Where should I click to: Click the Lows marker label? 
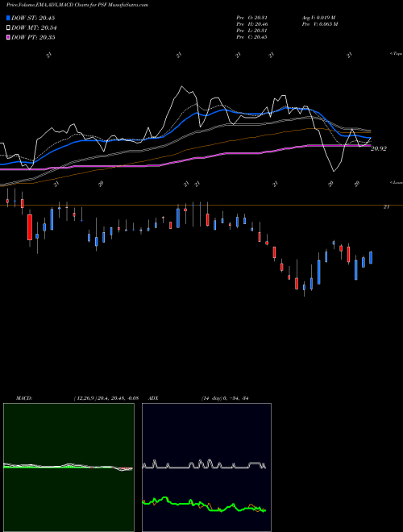pos(397,182)
